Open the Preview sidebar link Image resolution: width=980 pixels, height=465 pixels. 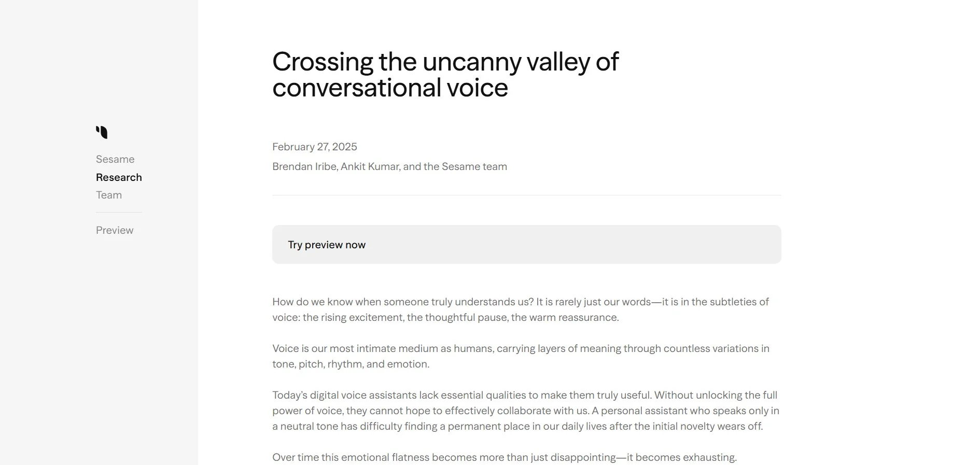pos(115,230)
